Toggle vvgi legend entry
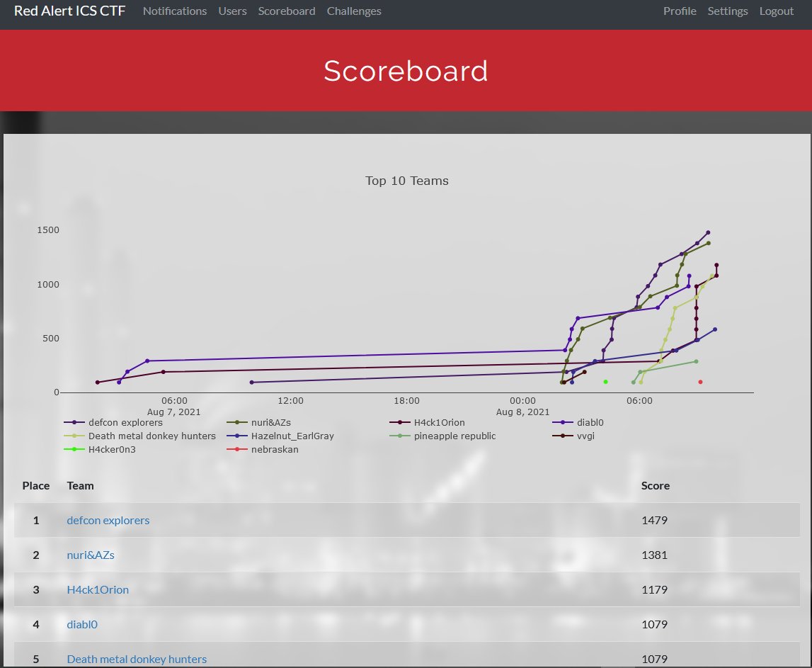 (x=573, y=436)
